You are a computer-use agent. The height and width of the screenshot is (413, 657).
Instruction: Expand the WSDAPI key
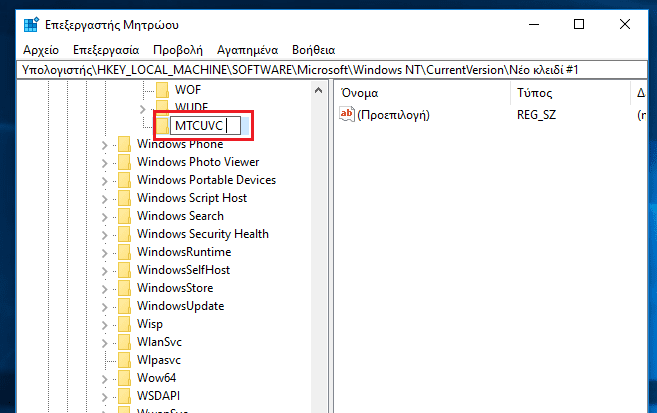(104, 398)
